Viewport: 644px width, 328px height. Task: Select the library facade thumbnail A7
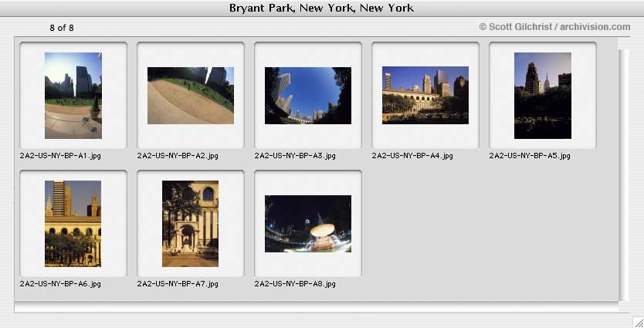coord(190,224)
